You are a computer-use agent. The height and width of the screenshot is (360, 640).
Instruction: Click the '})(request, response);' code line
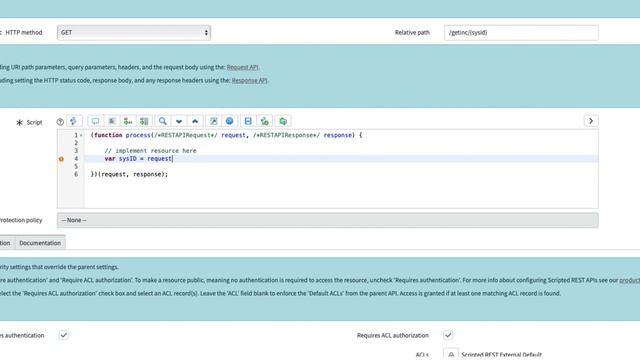coord(129,174)
